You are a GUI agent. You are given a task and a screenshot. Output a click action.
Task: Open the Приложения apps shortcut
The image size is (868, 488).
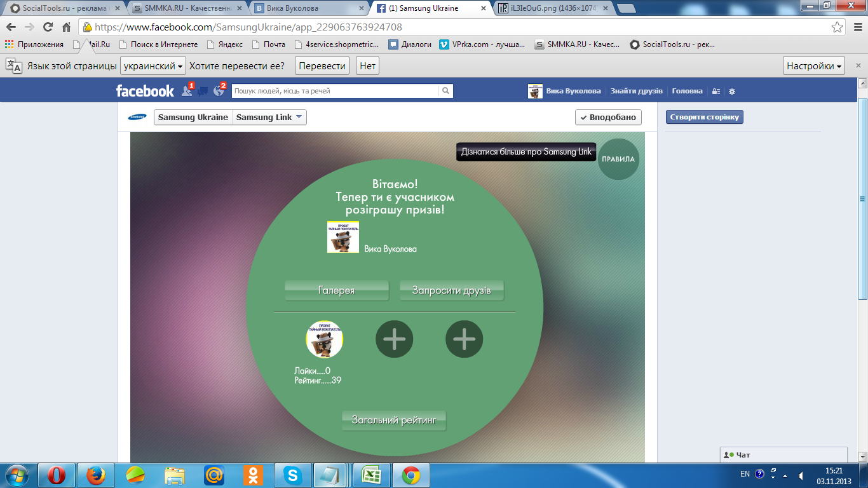tap(34, 44)
